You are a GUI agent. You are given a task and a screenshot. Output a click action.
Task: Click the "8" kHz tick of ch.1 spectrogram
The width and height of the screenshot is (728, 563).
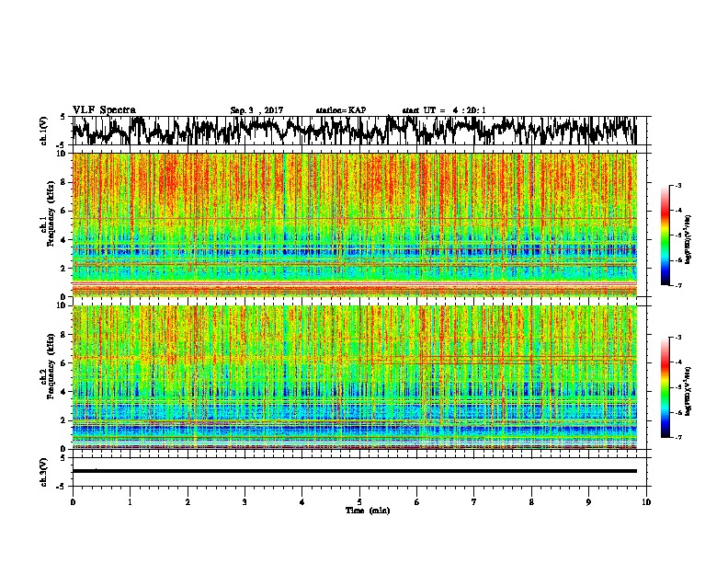point(65,182)
